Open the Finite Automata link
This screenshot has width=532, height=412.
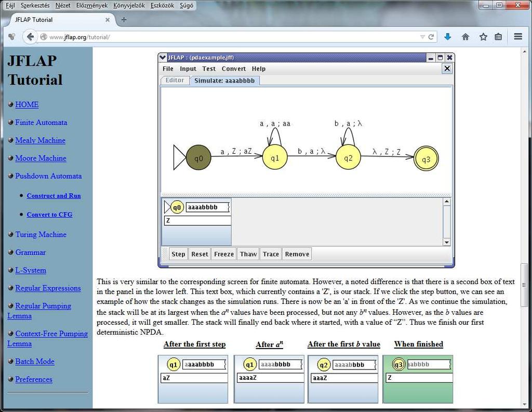tap(41, 123)
